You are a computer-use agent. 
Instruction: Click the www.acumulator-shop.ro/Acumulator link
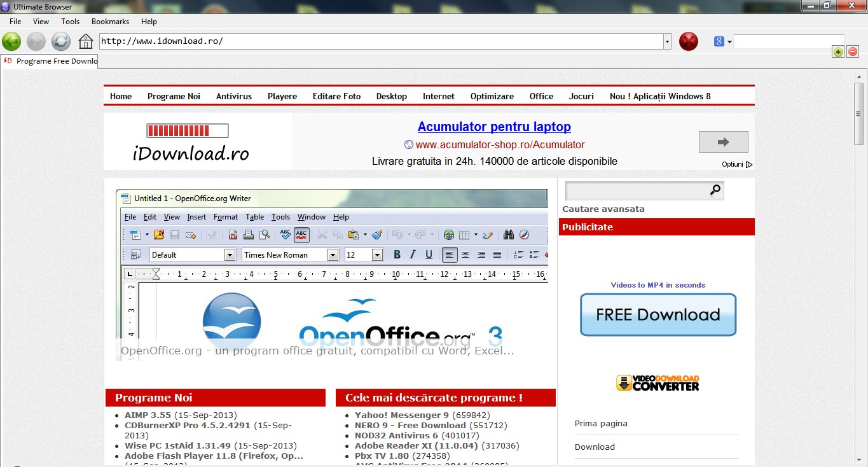[x=500, y=144]
